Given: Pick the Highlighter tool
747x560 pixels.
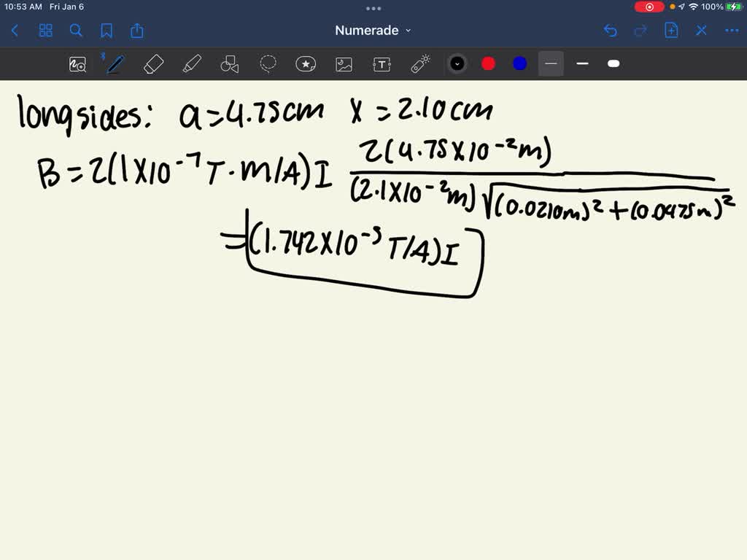Looking at the screenshot, I should point(193,63).
